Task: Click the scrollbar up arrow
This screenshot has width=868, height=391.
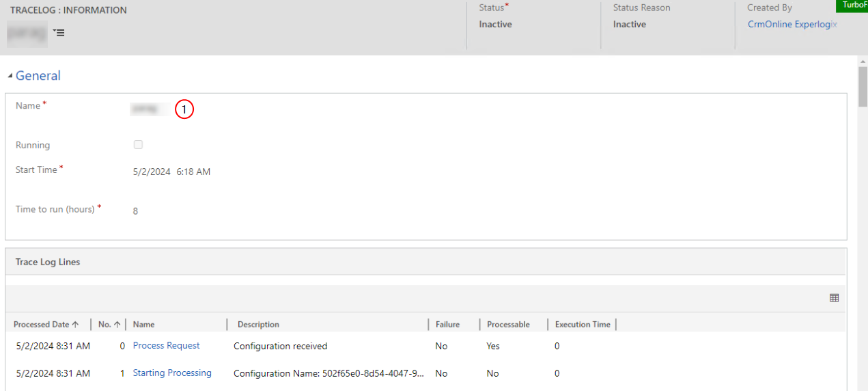Action: [863, 62]
